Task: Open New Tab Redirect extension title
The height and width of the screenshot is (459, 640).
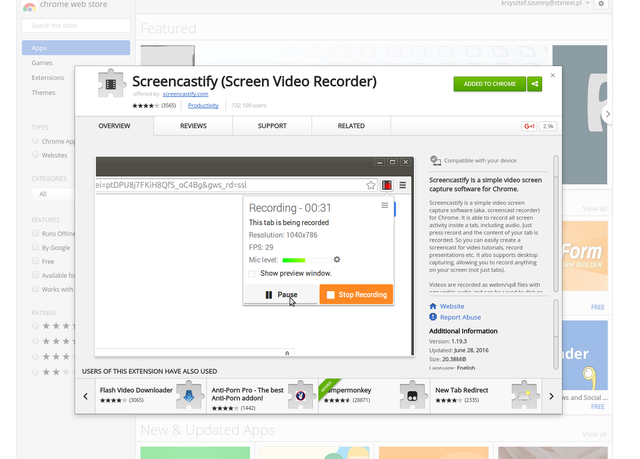Action: 462,390
